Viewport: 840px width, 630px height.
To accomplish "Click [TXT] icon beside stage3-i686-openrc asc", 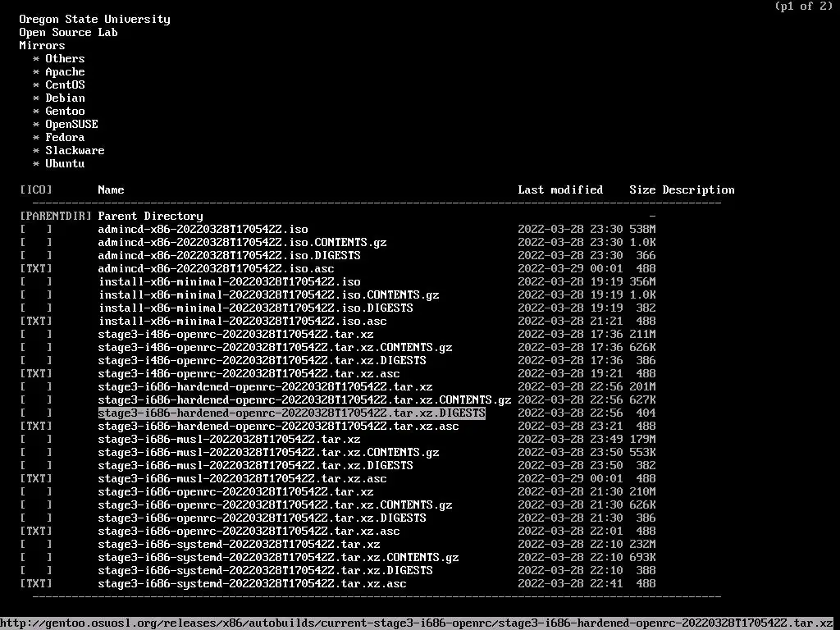I will (36, 531).
